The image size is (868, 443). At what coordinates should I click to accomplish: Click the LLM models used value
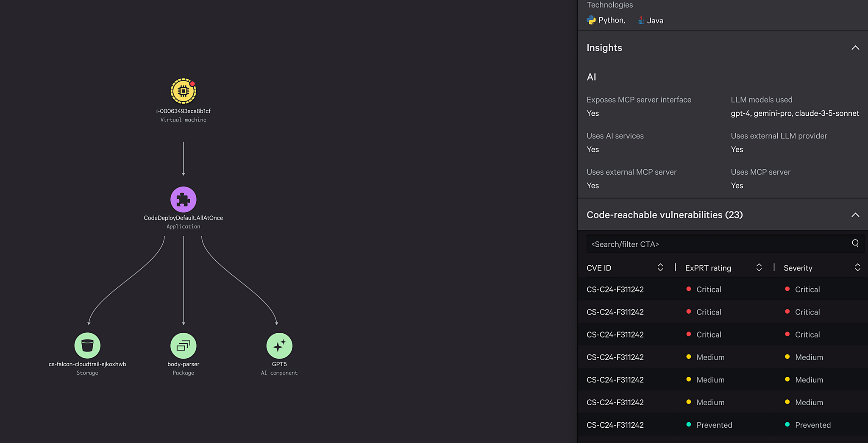click(x=795, y=114)
